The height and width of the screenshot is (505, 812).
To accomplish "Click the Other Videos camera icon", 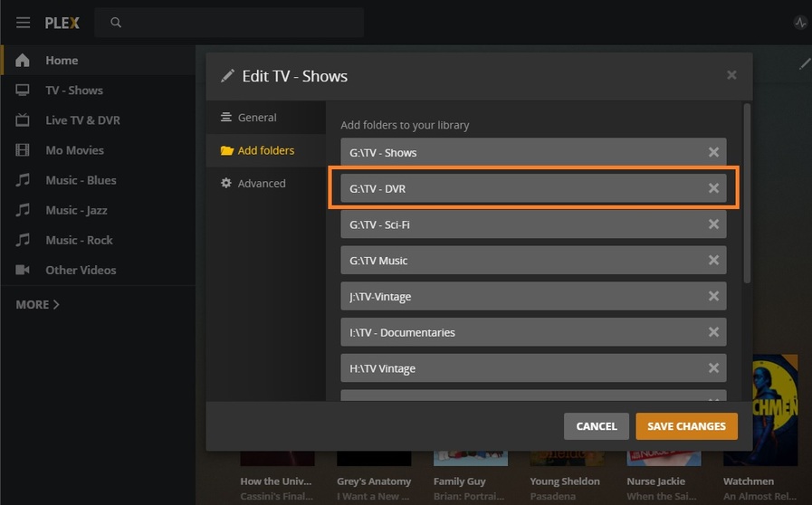I will coord(23,270).
